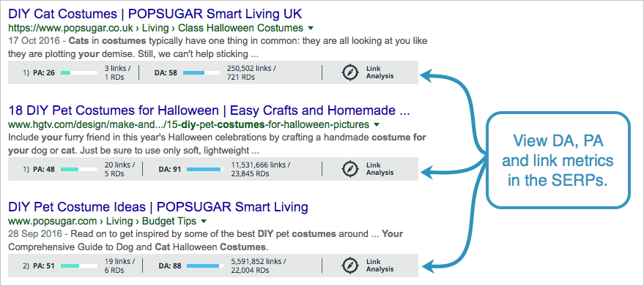Open the DIY Cat Costumes POPSUGAR UK result
The height and width of the screenshot is (286, 644).
click(x=155, y=14)
